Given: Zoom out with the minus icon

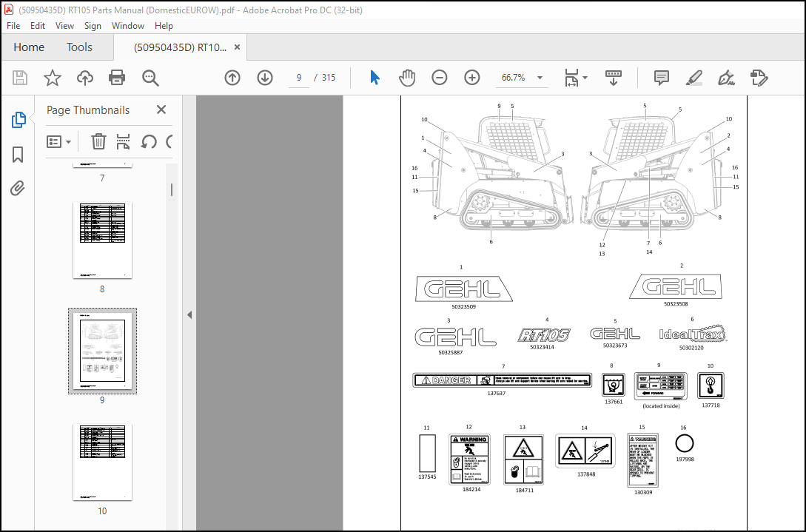Looking at the screenshot, I should pos(440,78).
